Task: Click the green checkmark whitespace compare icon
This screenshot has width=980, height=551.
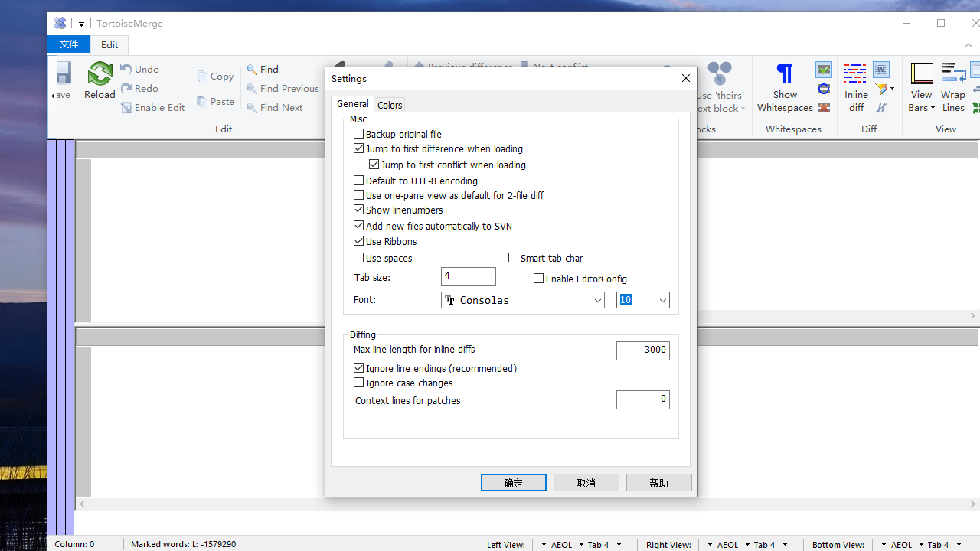Action: coord(824,70)
